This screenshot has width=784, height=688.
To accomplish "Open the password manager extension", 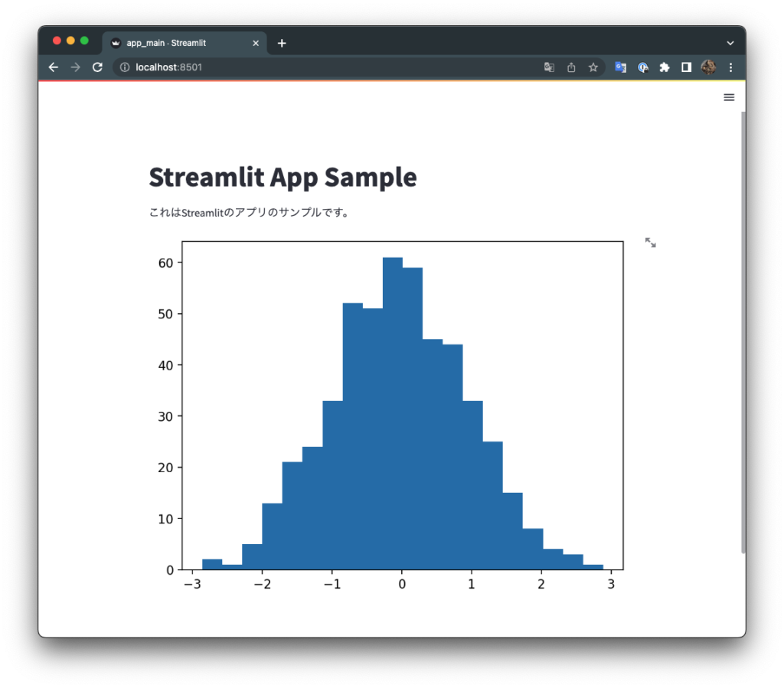I will point(643,67).
